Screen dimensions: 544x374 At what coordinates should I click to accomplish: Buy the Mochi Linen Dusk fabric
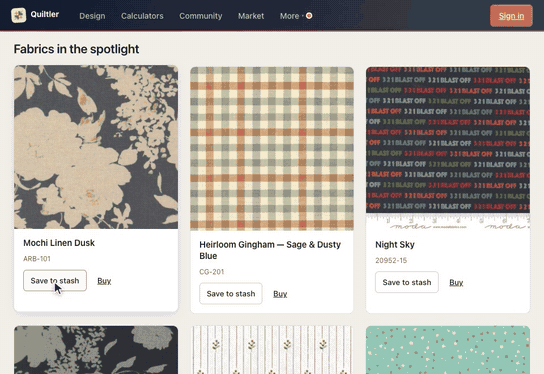[104, 281]
